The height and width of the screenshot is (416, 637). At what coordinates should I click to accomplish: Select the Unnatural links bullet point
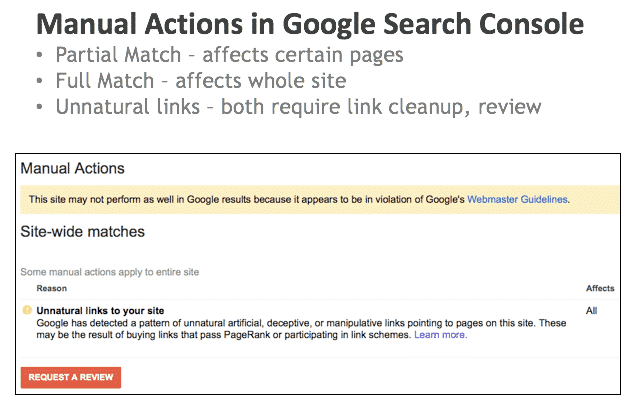[298, 107]
